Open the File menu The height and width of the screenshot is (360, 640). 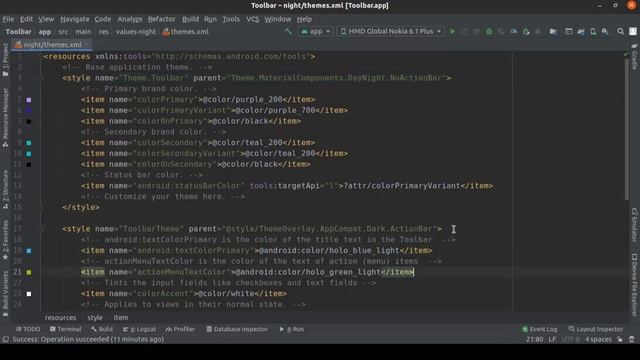click(8, 19)
